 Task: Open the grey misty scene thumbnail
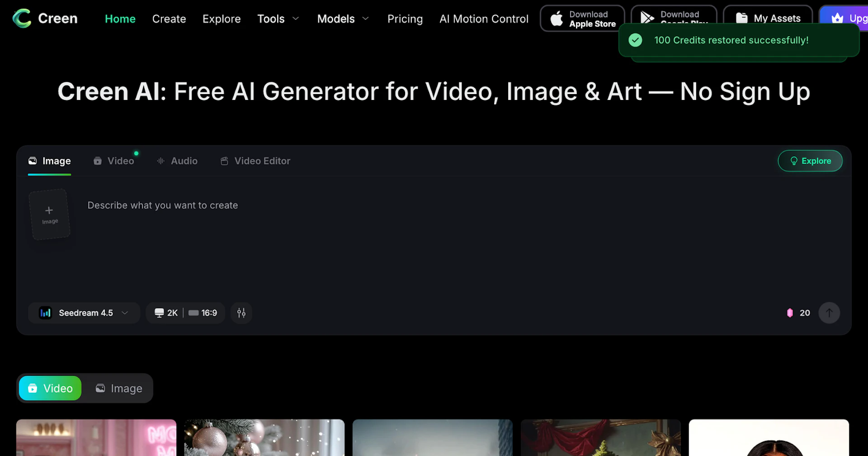[433, 437]
